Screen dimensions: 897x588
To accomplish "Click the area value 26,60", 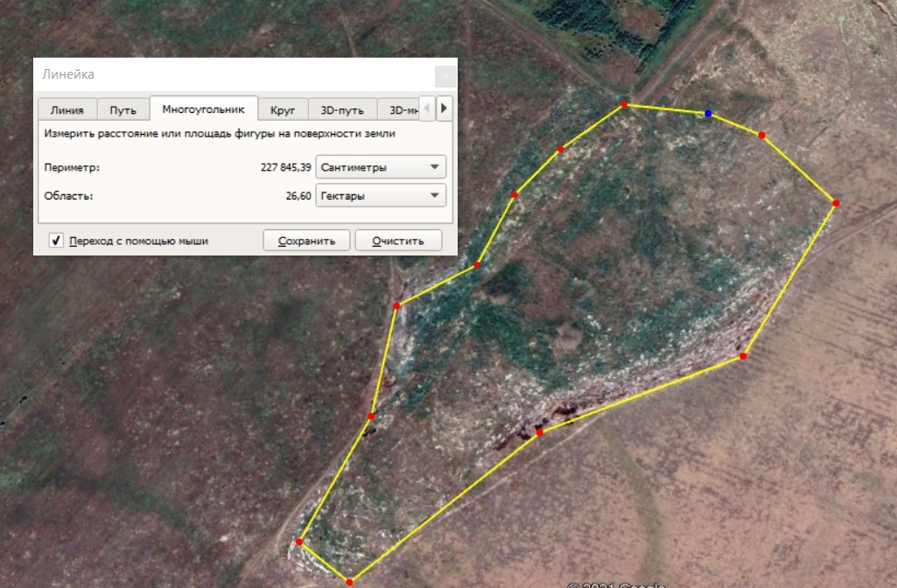I will point(298,196).
